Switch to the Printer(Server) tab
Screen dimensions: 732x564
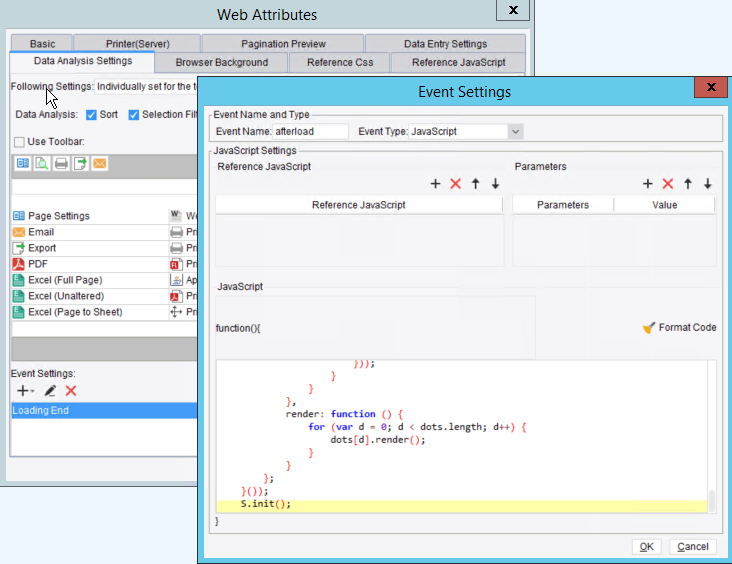pos(137,44)
